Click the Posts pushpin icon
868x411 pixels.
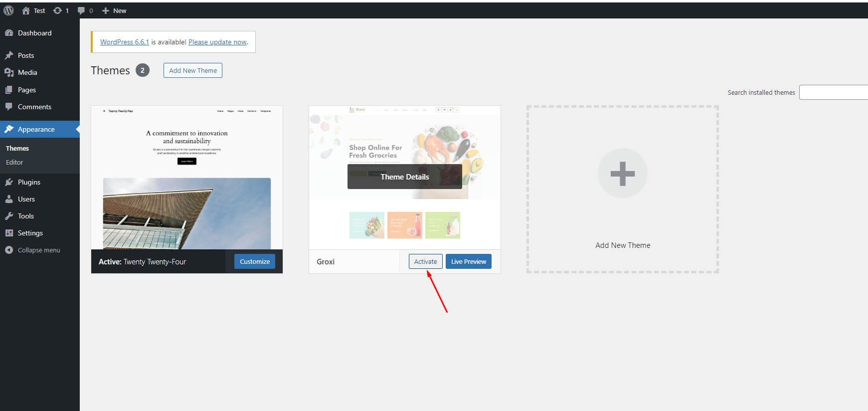point(9,55)
